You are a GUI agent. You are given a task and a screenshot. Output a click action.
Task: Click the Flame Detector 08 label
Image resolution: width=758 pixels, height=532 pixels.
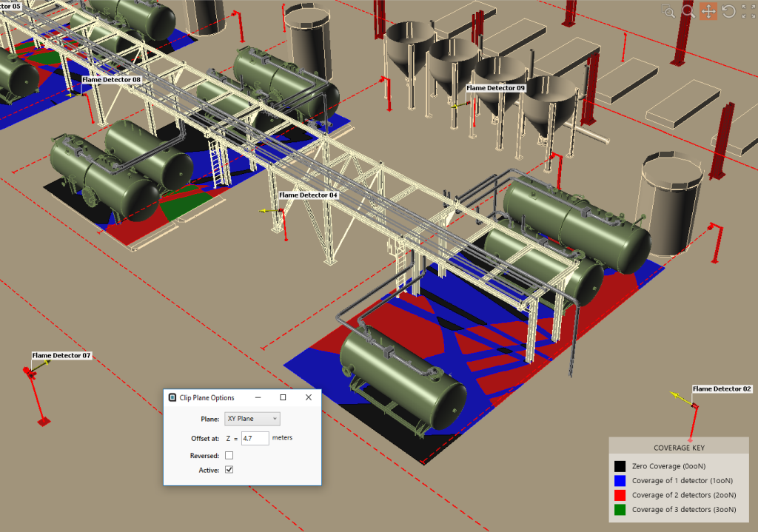[x=112, y=79]
